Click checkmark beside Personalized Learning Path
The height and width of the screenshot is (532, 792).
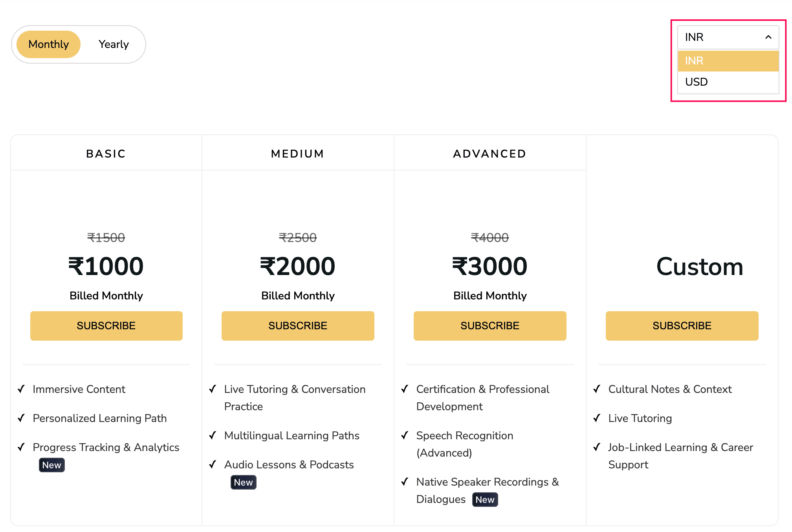click(x=21, y=418)
